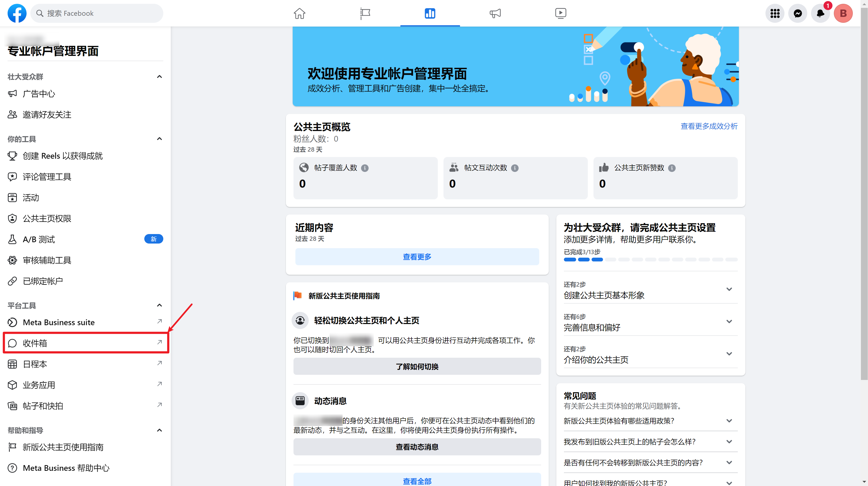
Task: Click the external arrow beside 日程本
Action: tap(159, 363)
